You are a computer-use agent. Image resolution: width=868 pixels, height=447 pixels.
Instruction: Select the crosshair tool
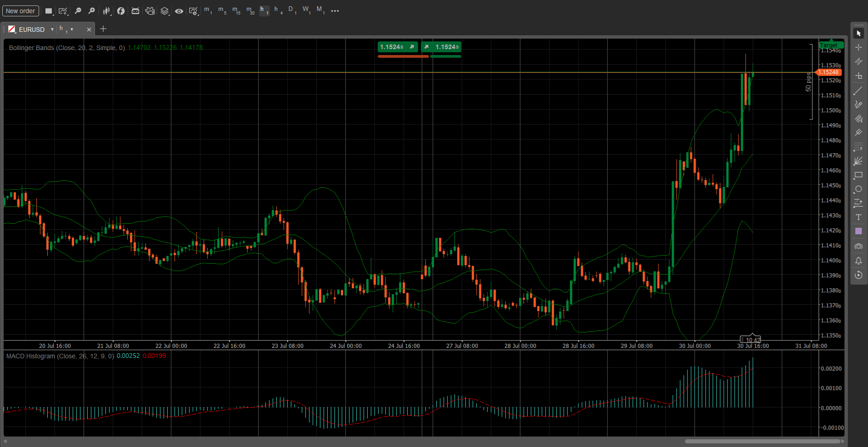point(858,47)
